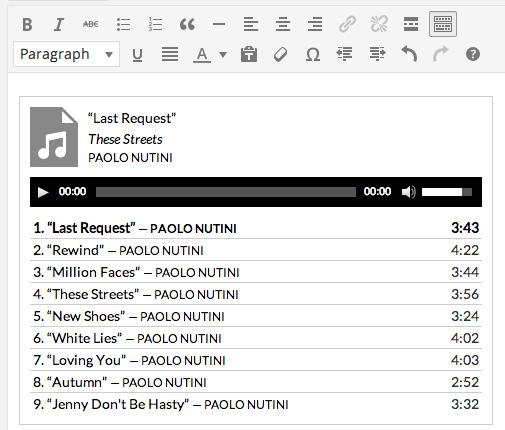Viewport: 505px width, 430px height.
Task: Click the 2:52 duration of Autumn
Action: pos(465,382)
